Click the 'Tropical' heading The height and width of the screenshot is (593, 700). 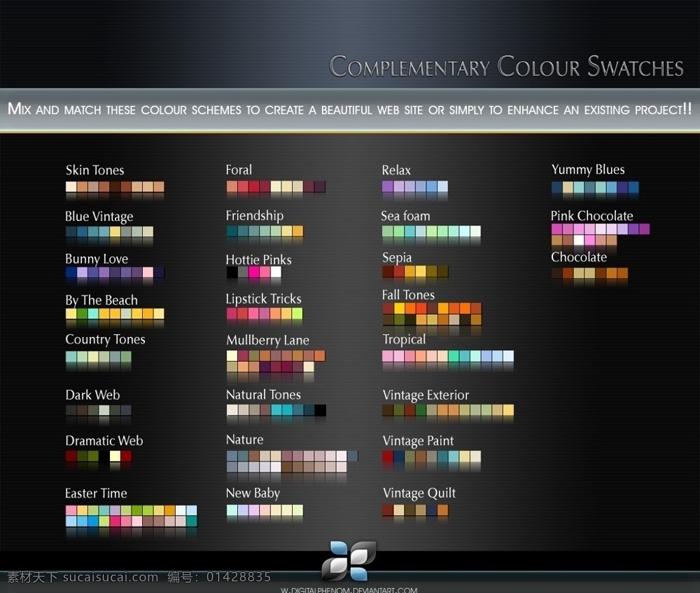[404, 340]
